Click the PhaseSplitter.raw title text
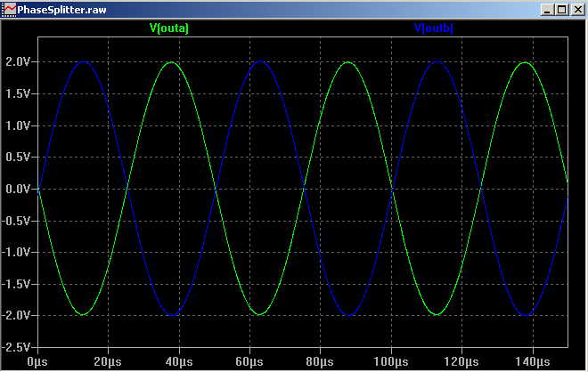This screenshot has height=372, width=588. [x=61, y=10]
